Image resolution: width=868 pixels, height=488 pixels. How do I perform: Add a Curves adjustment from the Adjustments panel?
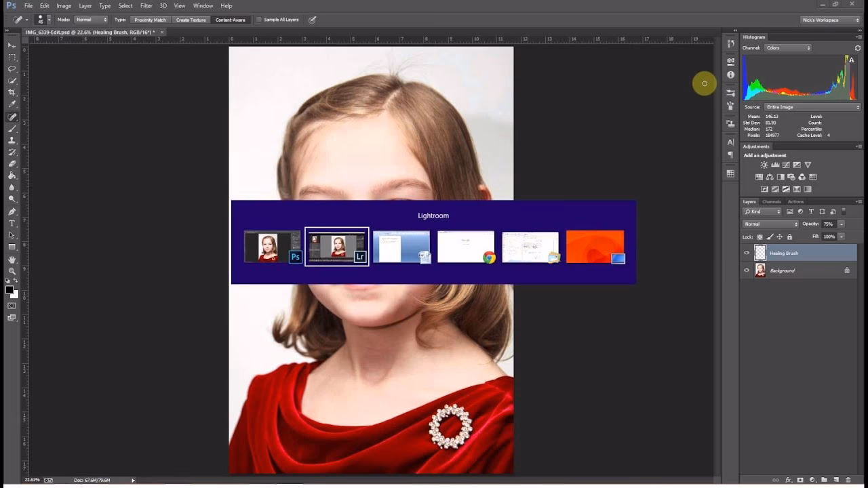(786, 165)
